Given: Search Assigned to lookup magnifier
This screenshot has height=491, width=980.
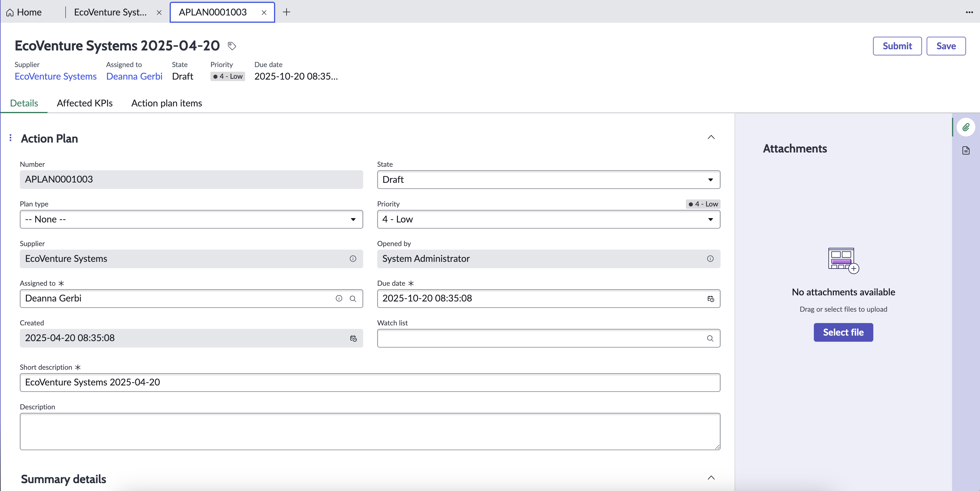Looking at the screenshot, I should click(353, 299).
